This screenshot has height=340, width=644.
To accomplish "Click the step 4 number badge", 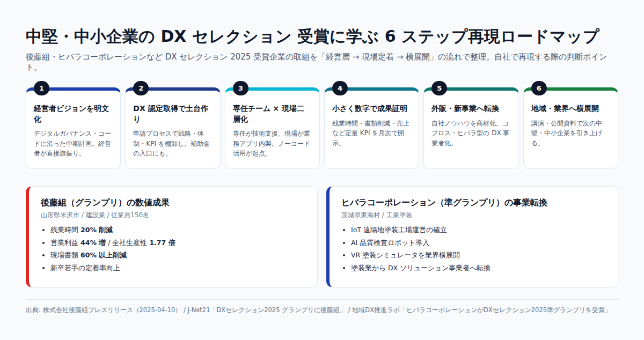I will pyautogui.click(x=340, y=88).
